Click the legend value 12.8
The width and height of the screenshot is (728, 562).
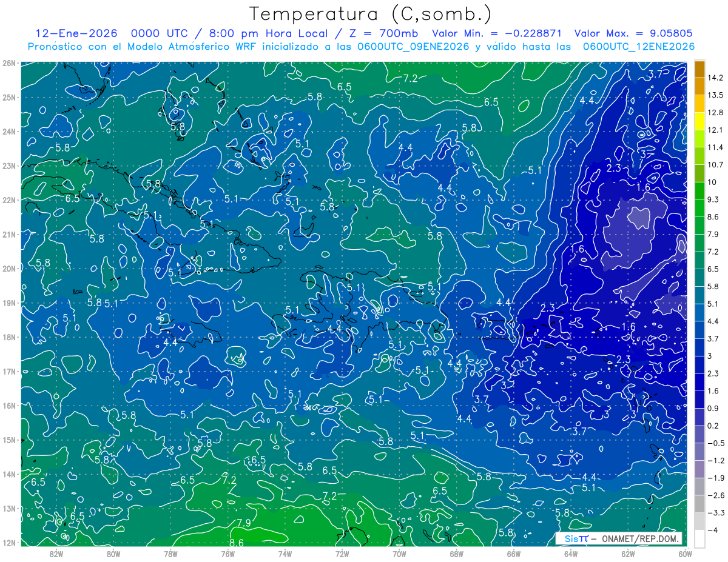click(716, 113)
